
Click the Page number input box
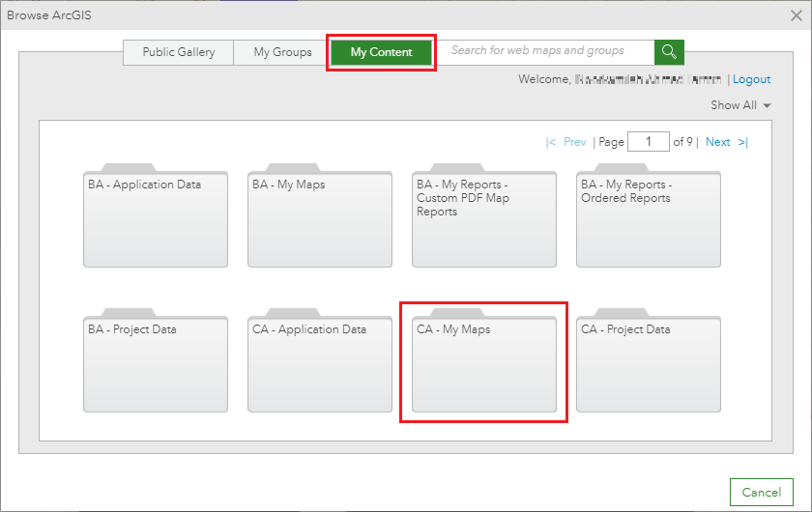649,142
